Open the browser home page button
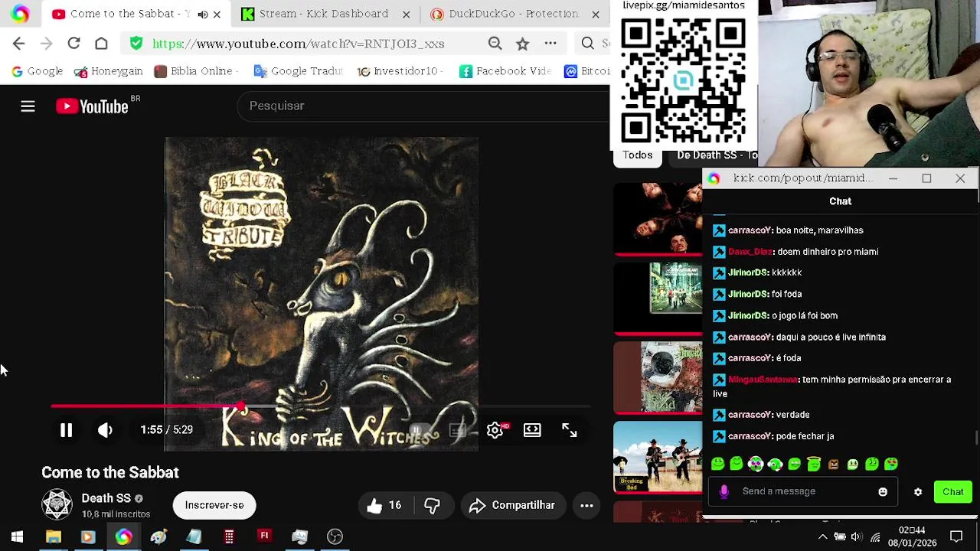Viewport: 980px width, 551px height. 101,44
